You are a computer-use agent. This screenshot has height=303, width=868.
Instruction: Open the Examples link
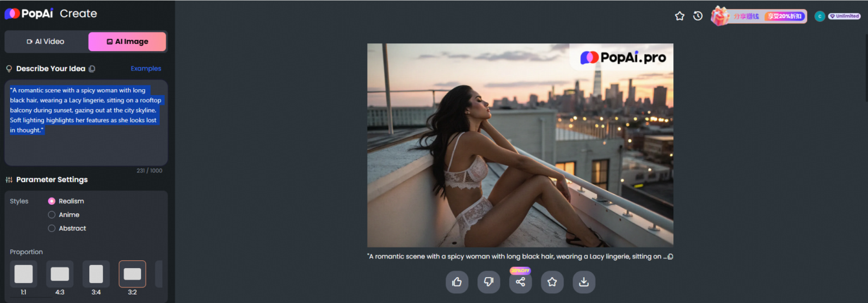point(146,69)
